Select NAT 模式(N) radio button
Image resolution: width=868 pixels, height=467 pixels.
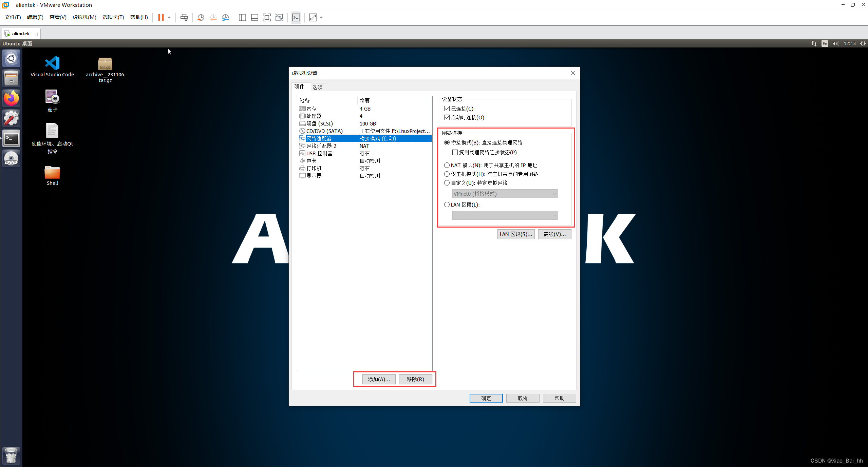447,165
